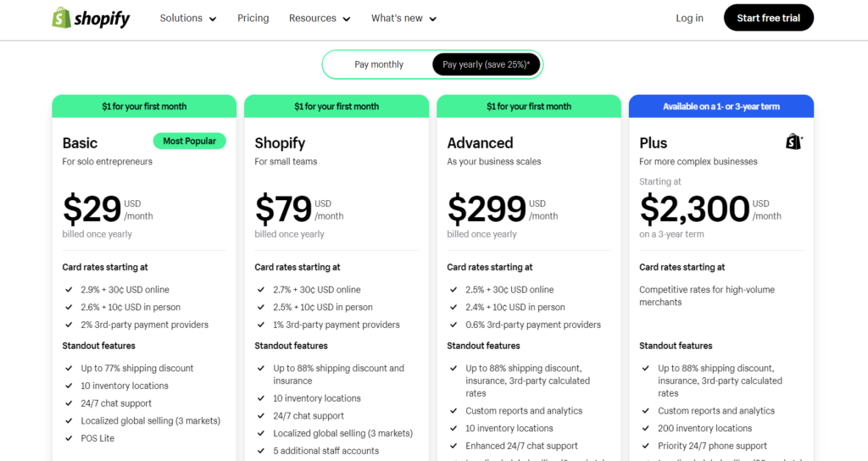
Task: Click the Plus plan title
Action: pos(654,142)
